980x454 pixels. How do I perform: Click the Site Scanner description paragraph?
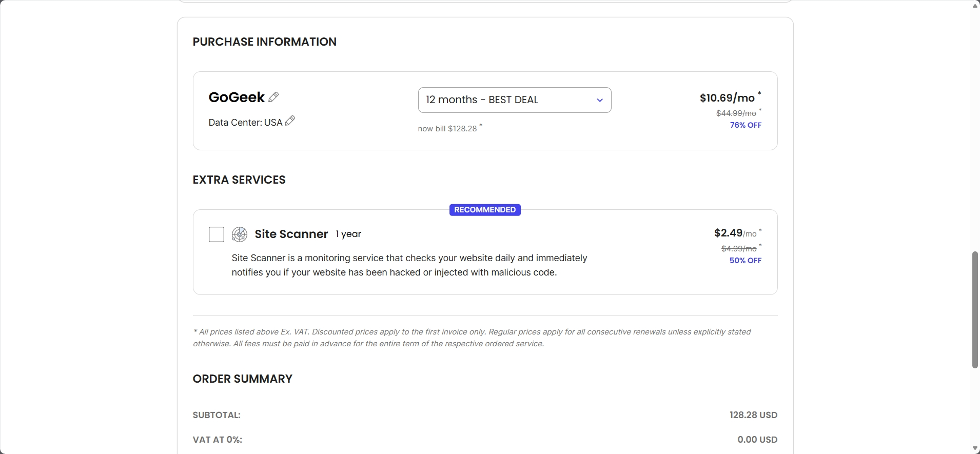409,265
